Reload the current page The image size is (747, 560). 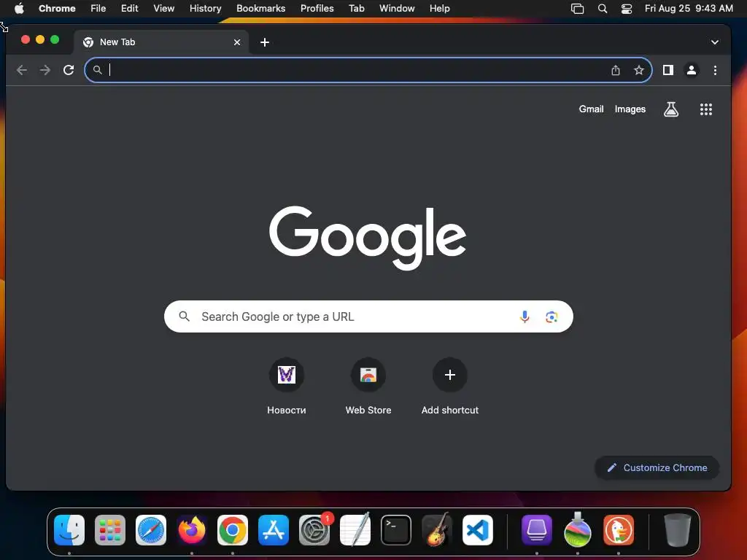69,70
